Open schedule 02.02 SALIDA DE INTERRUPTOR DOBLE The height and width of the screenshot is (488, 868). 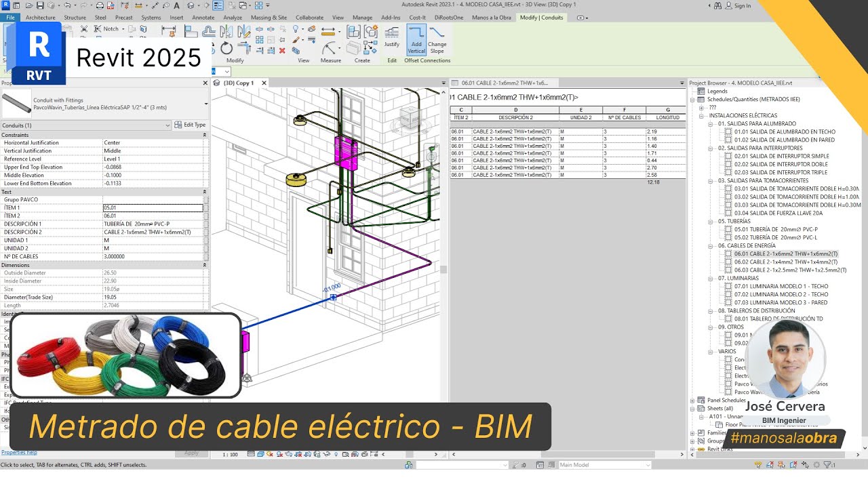coord(781,165)
